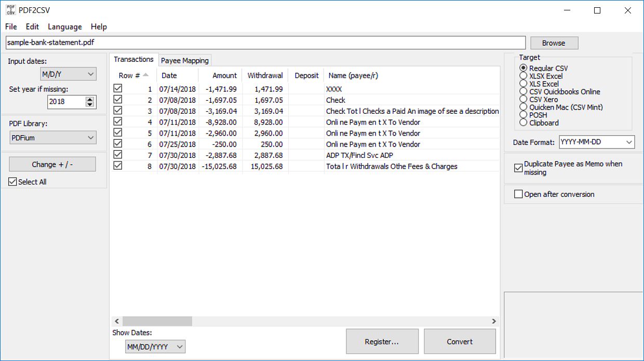Uncheck row 1 XXXX transaction checkbox
The height and width of the screenshot is (361, 644).
(x=118, y=89)
